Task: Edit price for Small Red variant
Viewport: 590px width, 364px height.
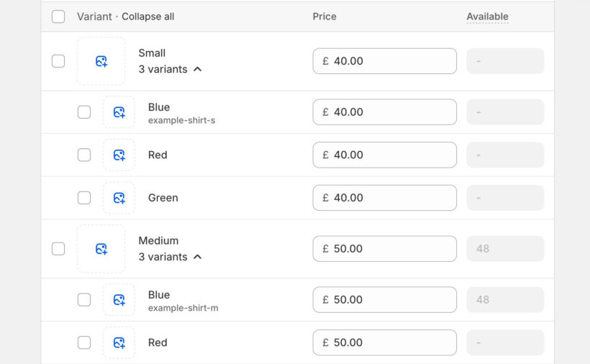Action: pyautogui.click(x=384, y=155)
